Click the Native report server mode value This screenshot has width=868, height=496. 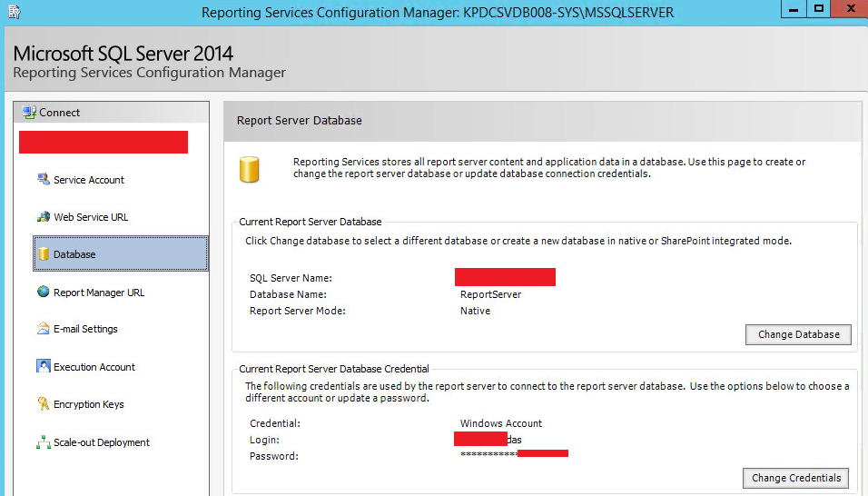[x=475, y=311]
